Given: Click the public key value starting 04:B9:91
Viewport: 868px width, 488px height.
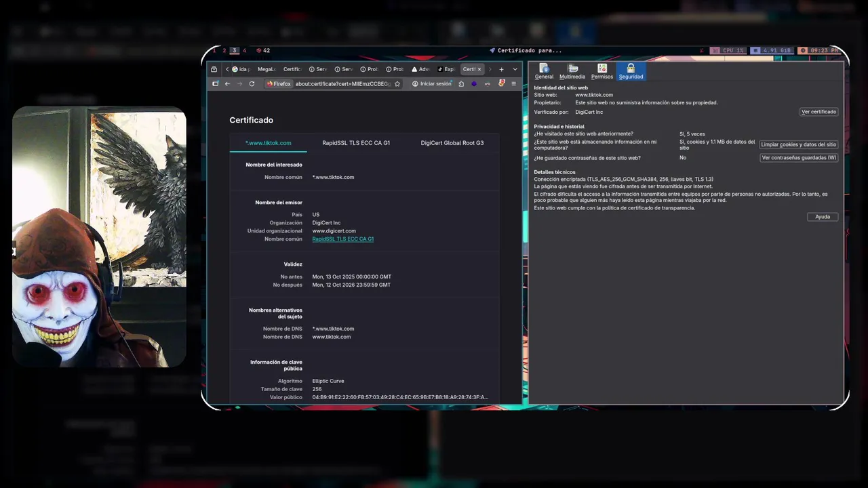Looking at the screenshot, I should [x=400, y=397].
